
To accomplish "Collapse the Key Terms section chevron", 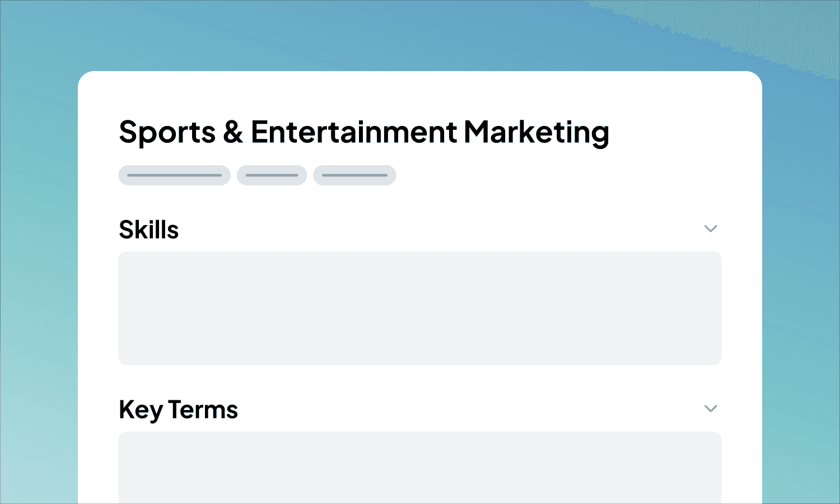I will click(x=711, y=408).
